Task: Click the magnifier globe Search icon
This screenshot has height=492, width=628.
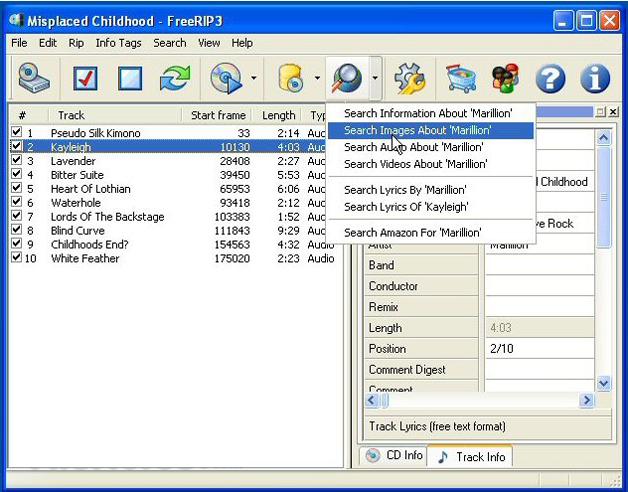Action: (347, 78)
